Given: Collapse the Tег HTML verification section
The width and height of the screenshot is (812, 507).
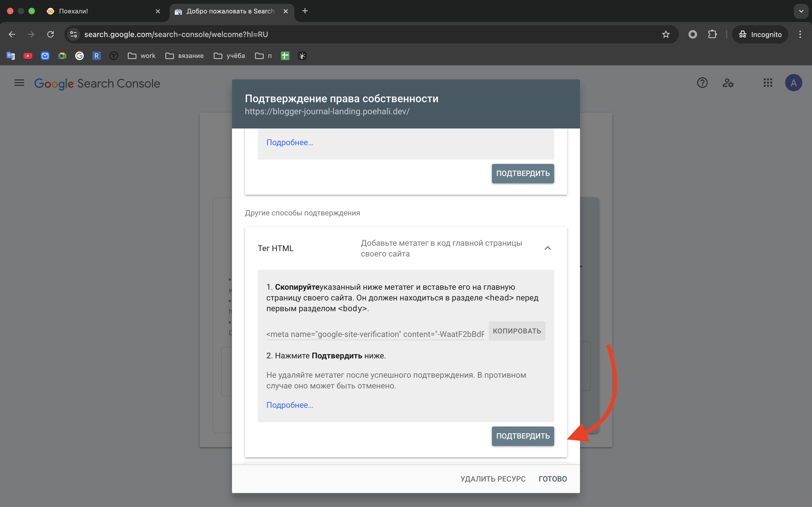Looking at the screenshot, I should [548, 248].
